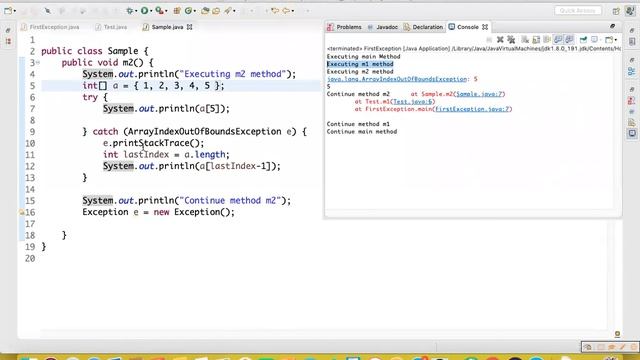Viewport: 640px width, 360px height.
Task: Click the New Java Class icon
Action: (188, 11)
